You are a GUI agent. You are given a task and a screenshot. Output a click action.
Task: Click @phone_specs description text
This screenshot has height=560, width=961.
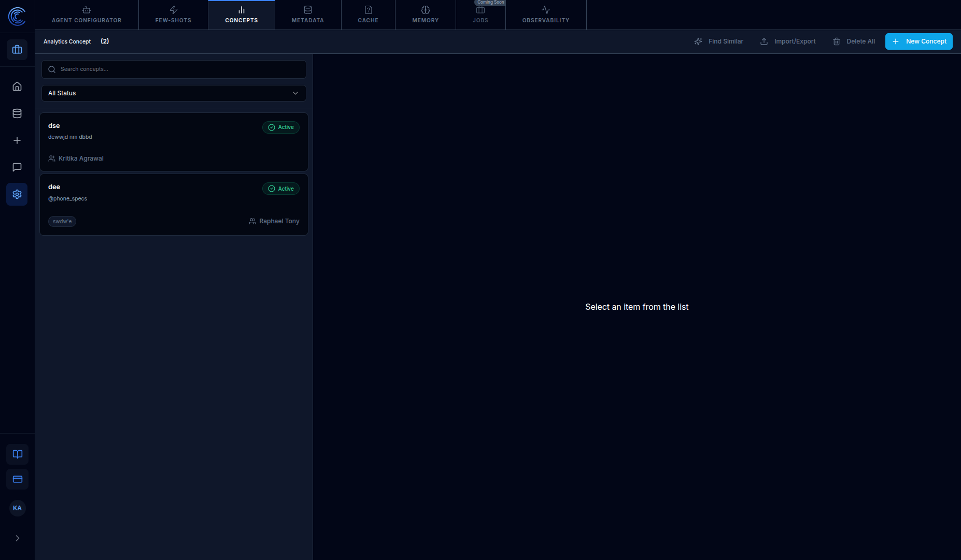coord(67,199)
